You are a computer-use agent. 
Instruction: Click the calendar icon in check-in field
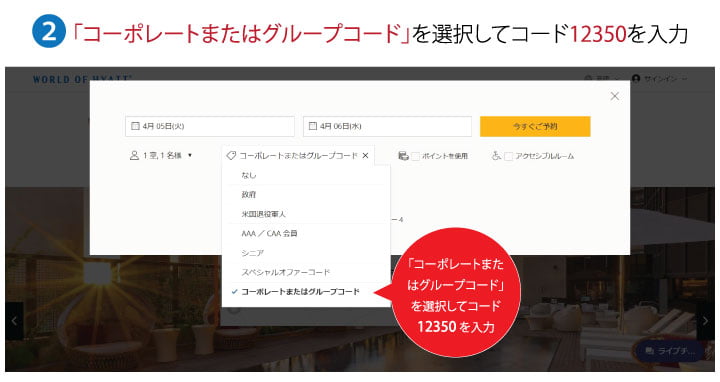click(x=135, y=126)
